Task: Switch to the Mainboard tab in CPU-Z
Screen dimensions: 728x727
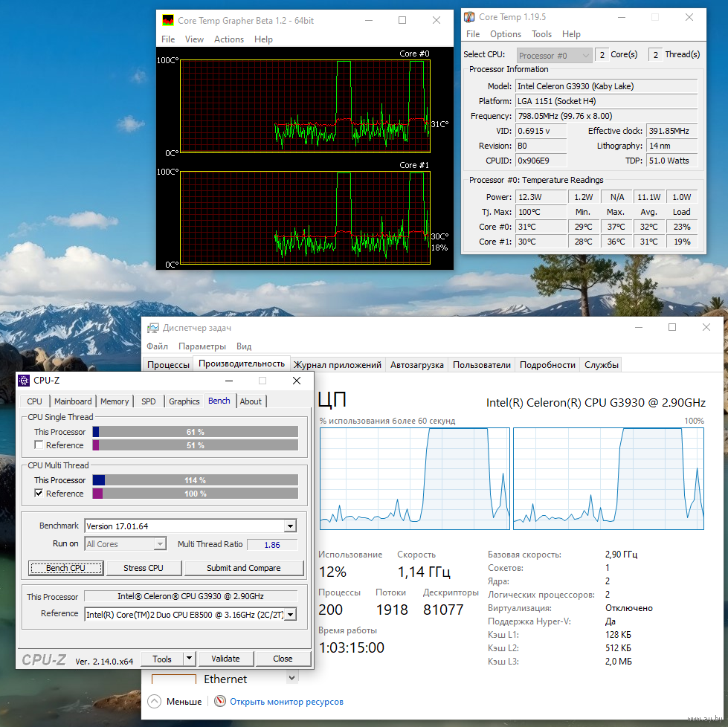Action: pyautogui.click(x=73, y=401)
